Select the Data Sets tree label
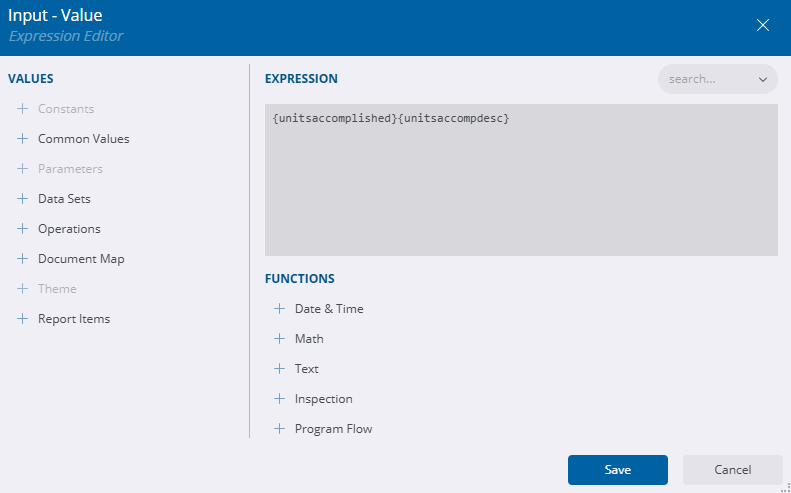Viewport: 791px width, 493px height. tap(64, 199)
